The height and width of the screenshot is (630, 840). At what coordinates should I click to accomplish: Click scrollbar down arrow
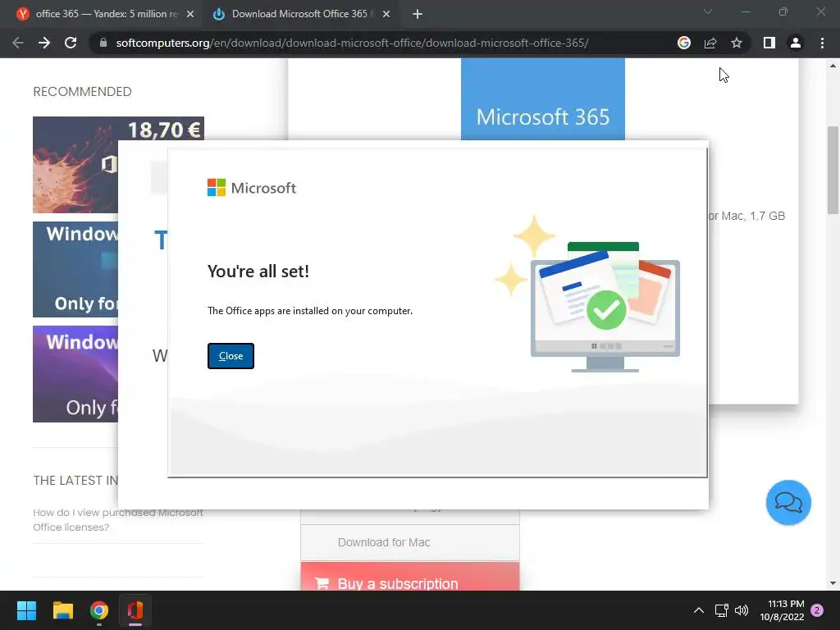(x=833, y=583)
